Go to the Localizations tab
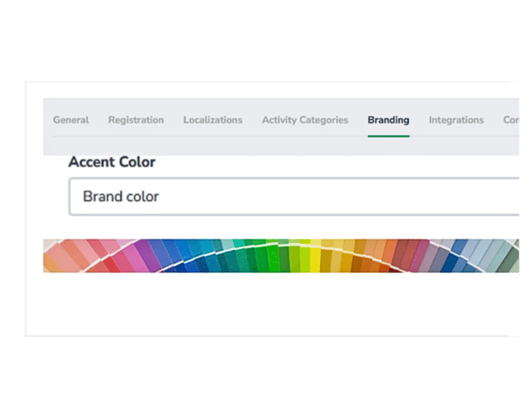This screenshot has height=399, width=532. [213, 120]
